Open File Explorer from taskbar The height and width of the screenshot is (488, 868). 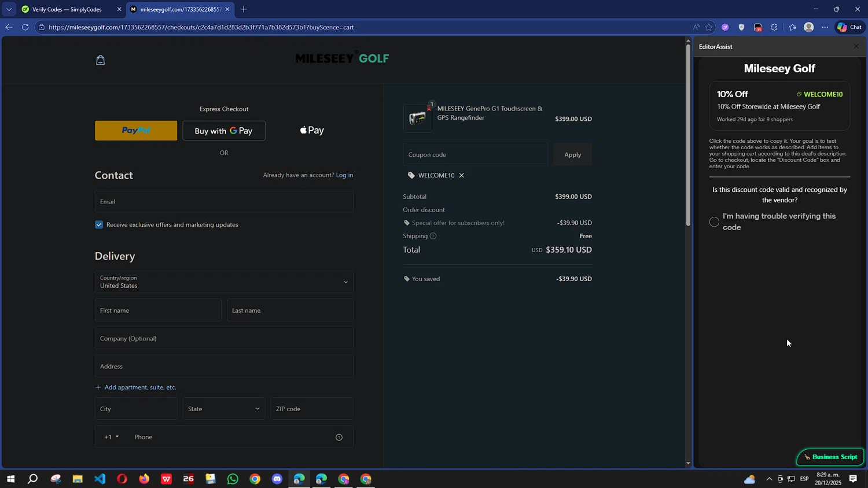(x=78, y=479)
